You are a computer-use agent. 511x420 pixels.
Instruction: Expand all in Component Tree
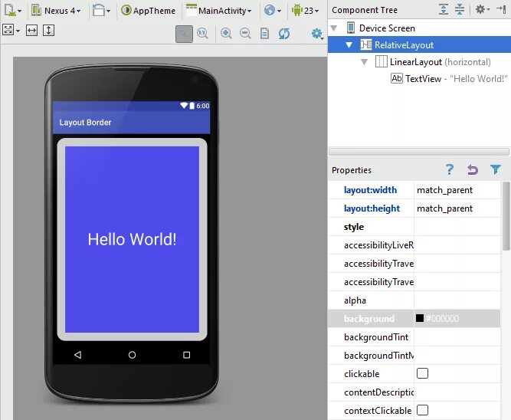(444, 9)
